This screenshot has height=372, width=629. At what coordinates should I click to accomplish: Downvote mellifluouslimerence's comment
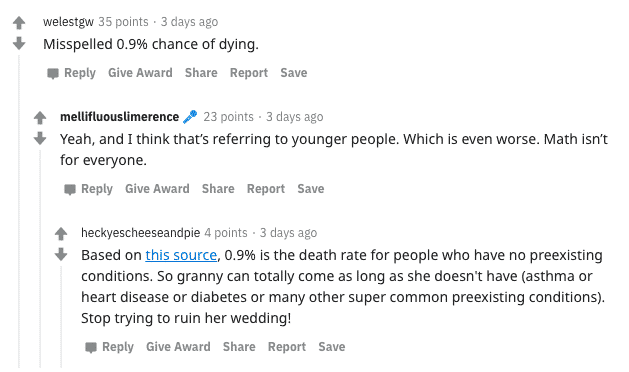tap(40, 138)
